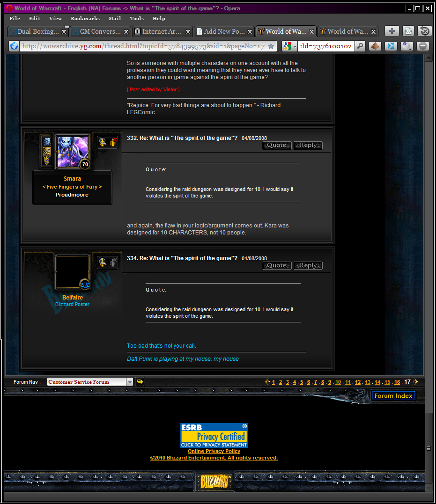436x504 pixels.
Task: Click the Forum Index button
Action: [393, 396]
